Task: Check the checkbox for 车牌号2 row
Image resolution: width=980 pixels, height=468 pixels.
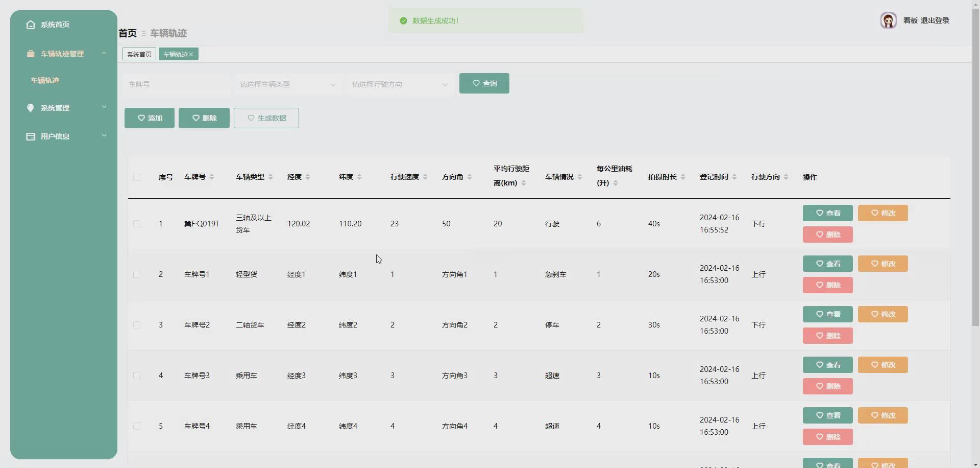Action: click(x=137, y=325)
